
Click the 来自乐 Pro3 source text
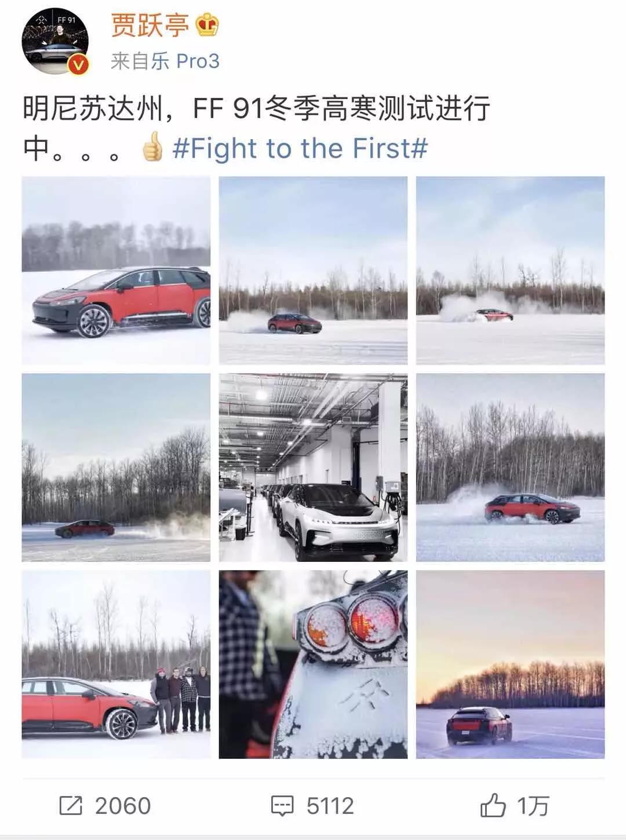(x=165, y=61)
